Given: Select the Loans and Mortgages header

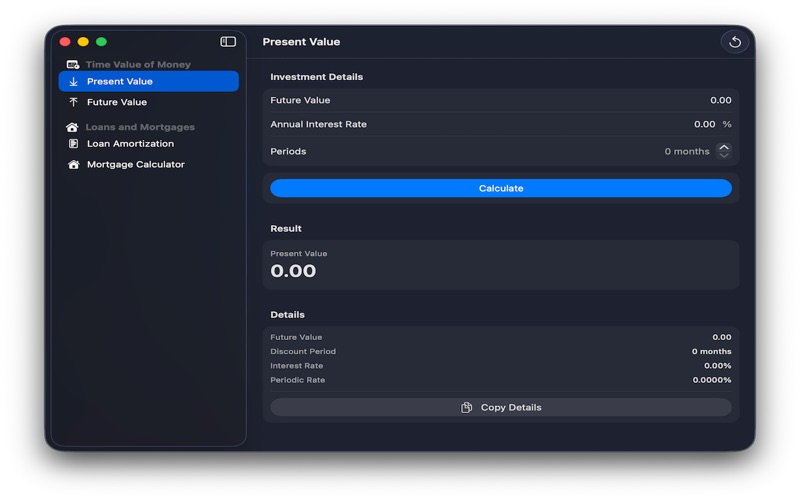Looking at the screenshot, I should tap(140, 127).
